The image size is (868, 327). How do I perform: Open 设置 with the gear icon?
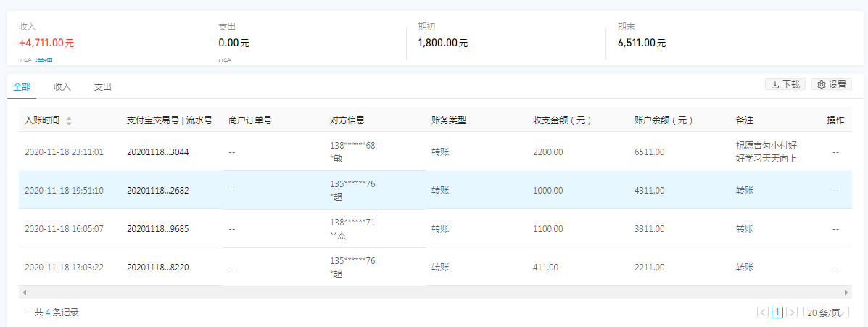click(831, 85)
